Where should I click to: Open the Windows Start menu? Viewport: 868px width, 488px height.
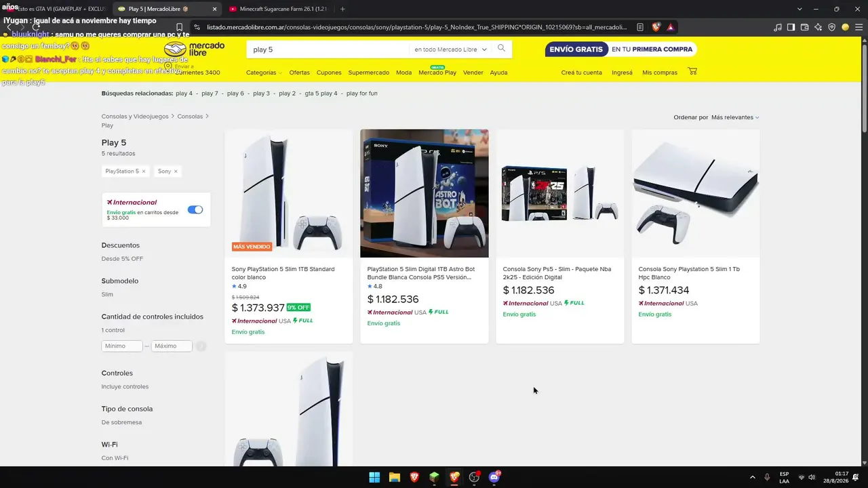tap(374, 477)
